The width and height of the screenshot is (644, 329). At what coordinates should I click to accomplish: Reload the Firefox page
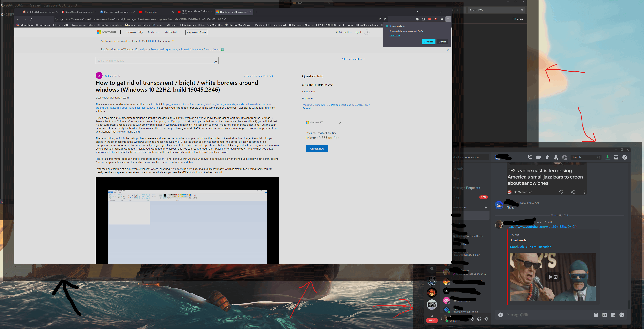click(x=31, y=19)
